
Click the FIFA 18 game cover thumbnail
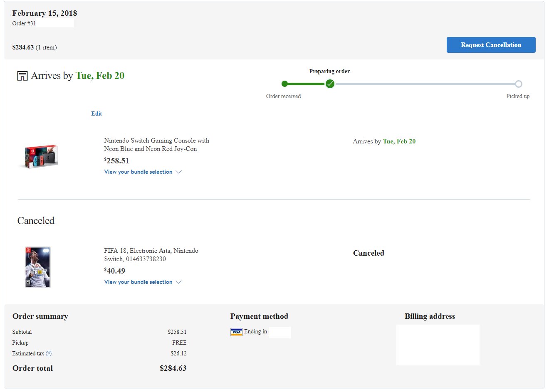coord(38,267)
